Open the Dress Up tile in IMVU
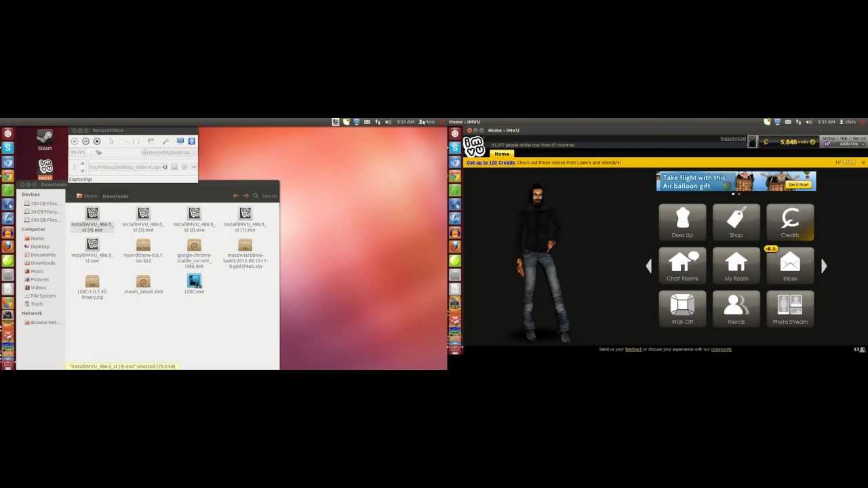Image resolution: width=868 pixels, height=488 pixels. coord(682,222)
